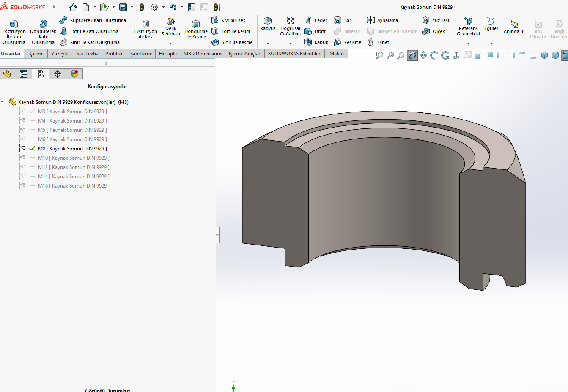568x392 pixels.
Task: Toggle the section view button
Action: (412, 55)
